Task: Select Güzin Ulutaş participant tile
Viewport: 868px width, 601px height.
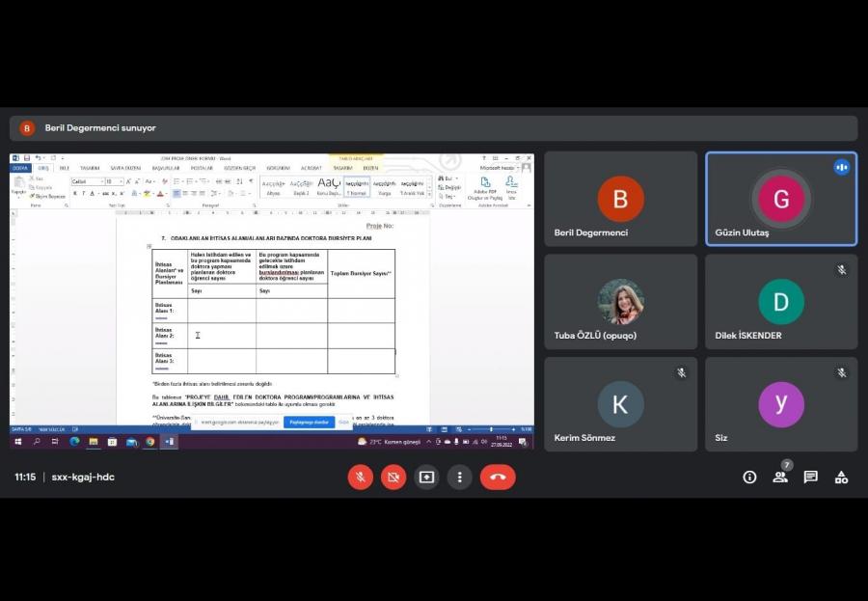Action: click(780, 199)
